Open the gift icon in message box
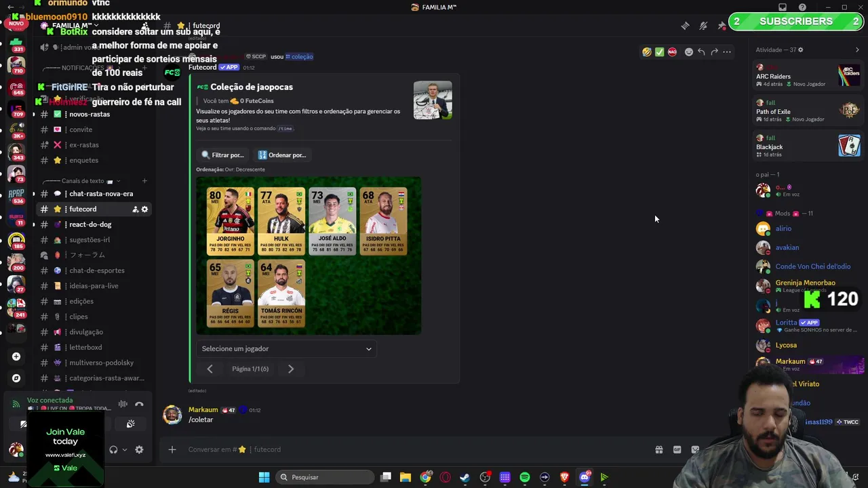Viewport: 868px width, 488px height. coord(658,449)
